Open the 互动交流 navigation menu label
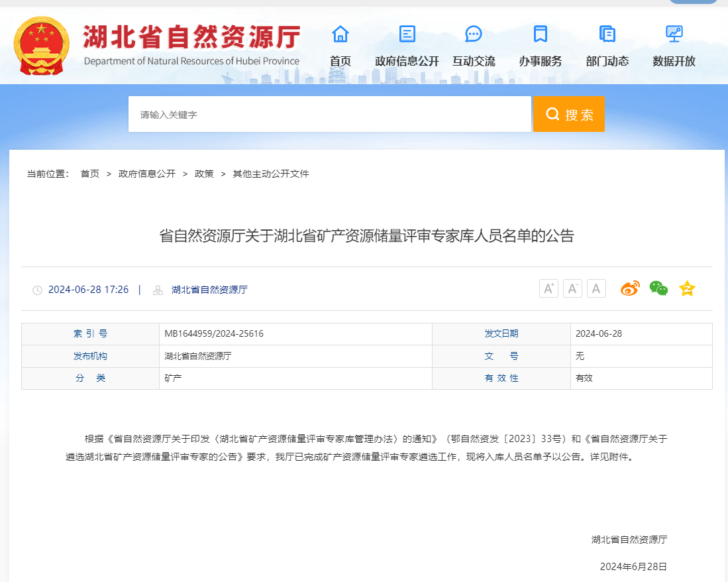This screenshot has height=582, width=728. pos(474,61)
